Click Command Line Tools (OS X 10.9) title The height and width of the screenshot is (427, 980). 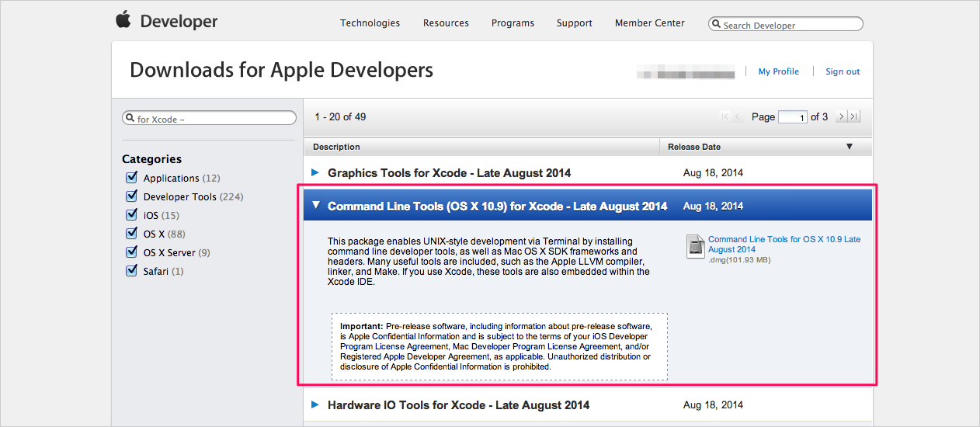click(498, 207)
